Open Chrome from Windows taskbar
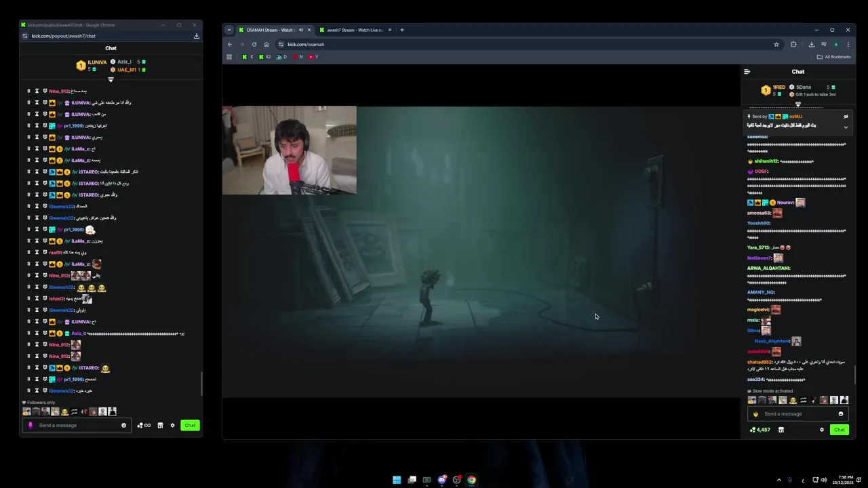This screenshot has width=868, height=488. [471, 480]
